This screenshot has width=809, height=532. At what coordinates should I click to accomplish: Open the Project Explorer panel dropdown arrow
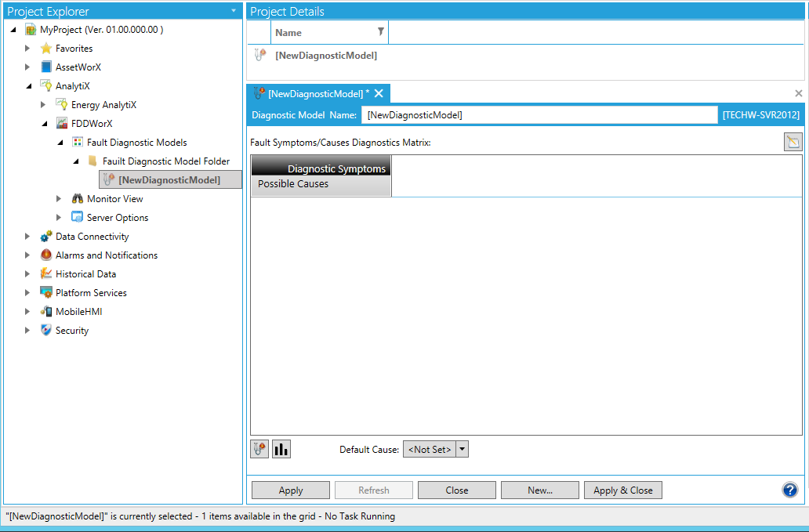(233, 11)
